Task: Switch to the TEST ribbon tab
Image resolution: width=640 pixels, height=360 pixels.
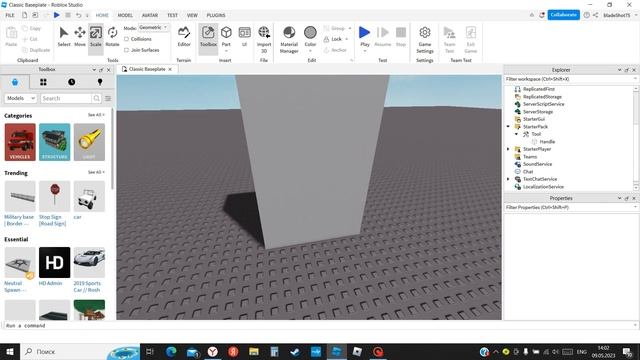Action: (x=172, y=15)
